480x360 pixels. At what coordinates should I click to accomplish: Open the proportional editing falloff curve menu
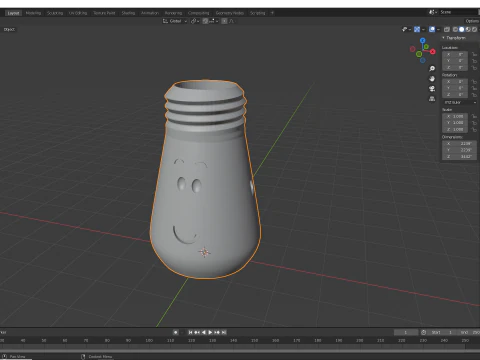[x=232, y=21]
